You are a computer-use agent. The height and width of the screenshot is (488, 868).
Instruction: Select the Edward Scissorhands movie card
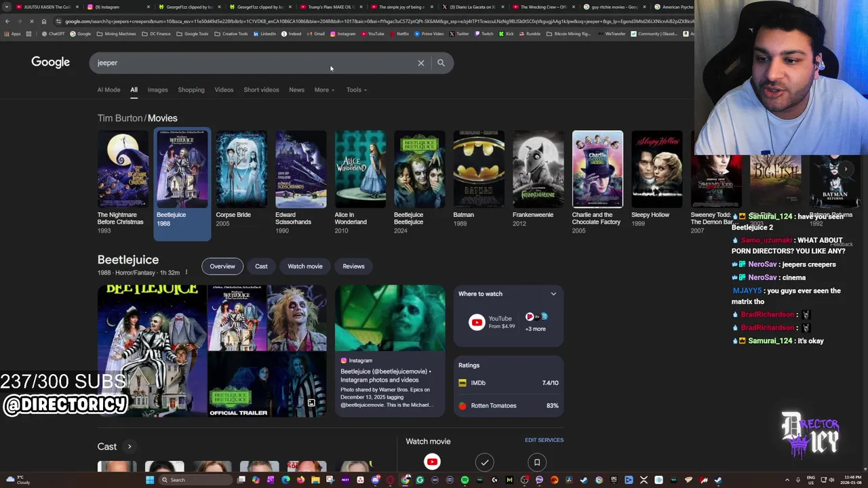coord(300,182)
